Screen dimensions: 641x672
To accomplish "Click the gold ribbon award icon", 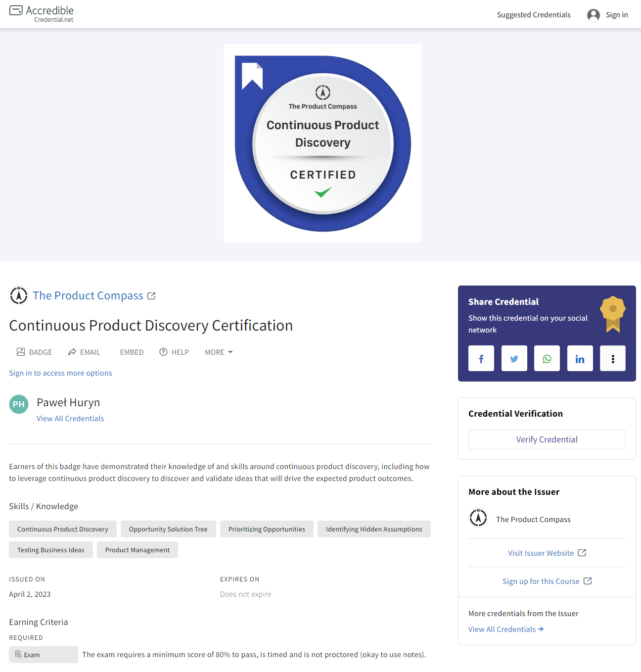I will coord(612,314).
